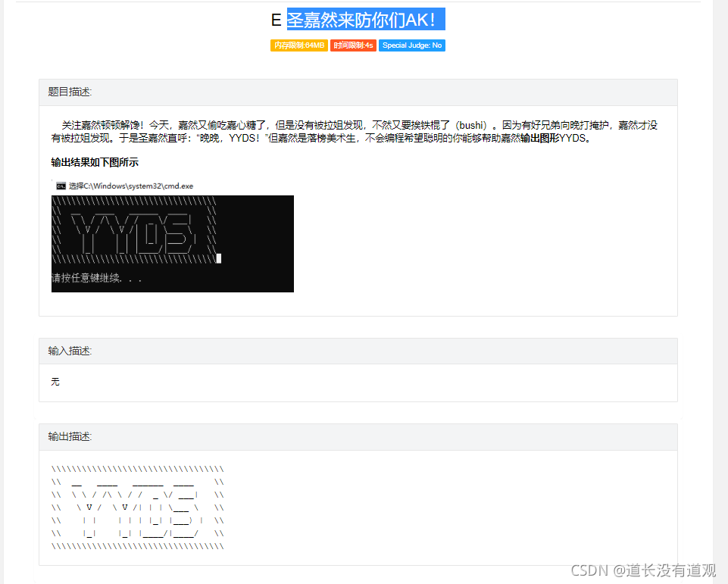This screenshot has width=728, height=584.
Task: Click the 请按任意键继续 line in console
Action: point(96,278)
